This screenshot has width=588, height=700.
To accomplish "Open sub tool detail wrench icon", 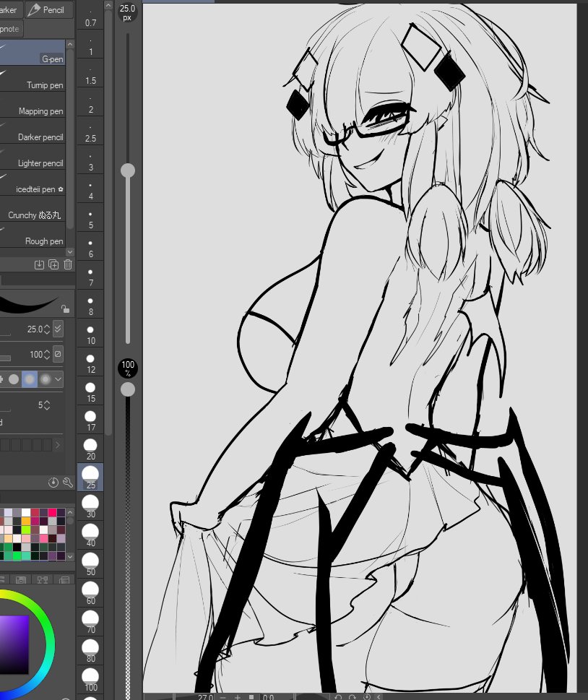I will (68, 483).
